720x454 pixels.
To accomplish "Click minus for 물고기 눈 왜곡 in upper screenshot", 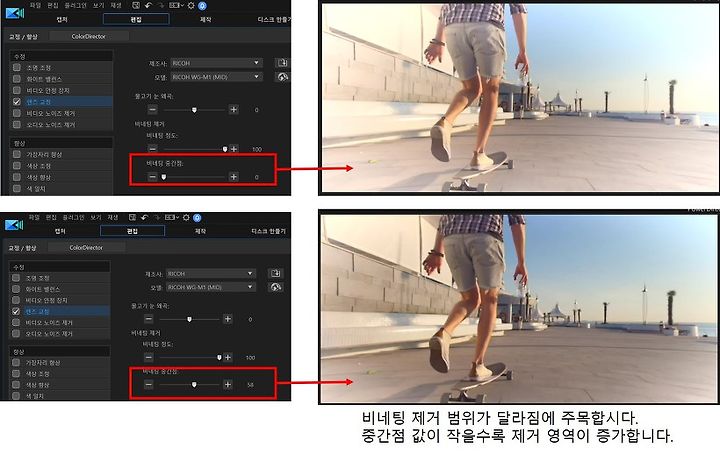I will point(152,110).
